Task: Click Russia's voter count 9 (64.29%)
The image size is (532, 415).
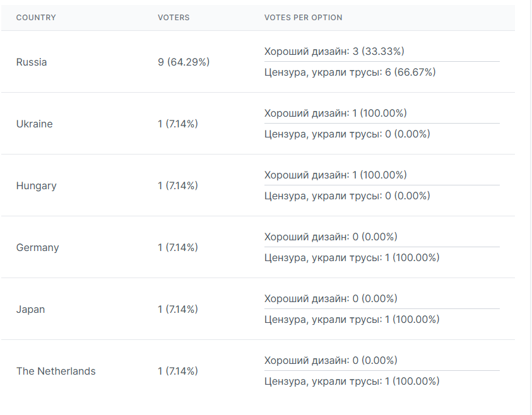Action: tap(184, 62)
